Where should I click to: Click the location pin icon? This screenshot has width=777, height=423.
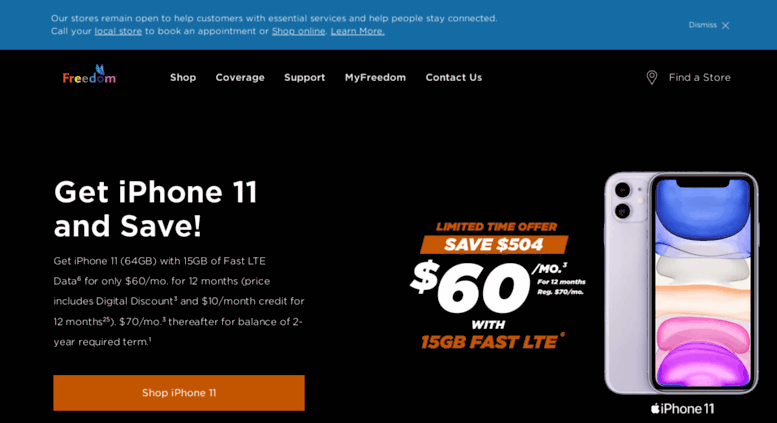[652, 77]
